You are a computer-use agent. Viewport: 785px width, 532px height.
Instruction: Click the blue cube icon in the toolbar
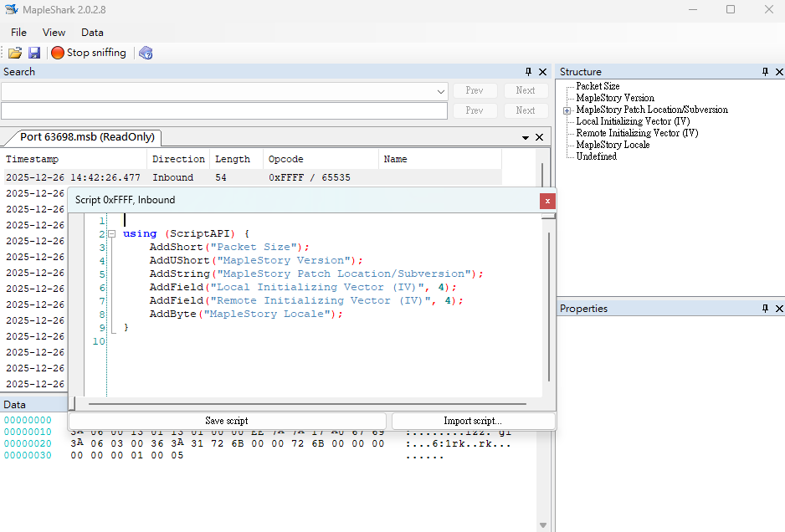point(146,53)
